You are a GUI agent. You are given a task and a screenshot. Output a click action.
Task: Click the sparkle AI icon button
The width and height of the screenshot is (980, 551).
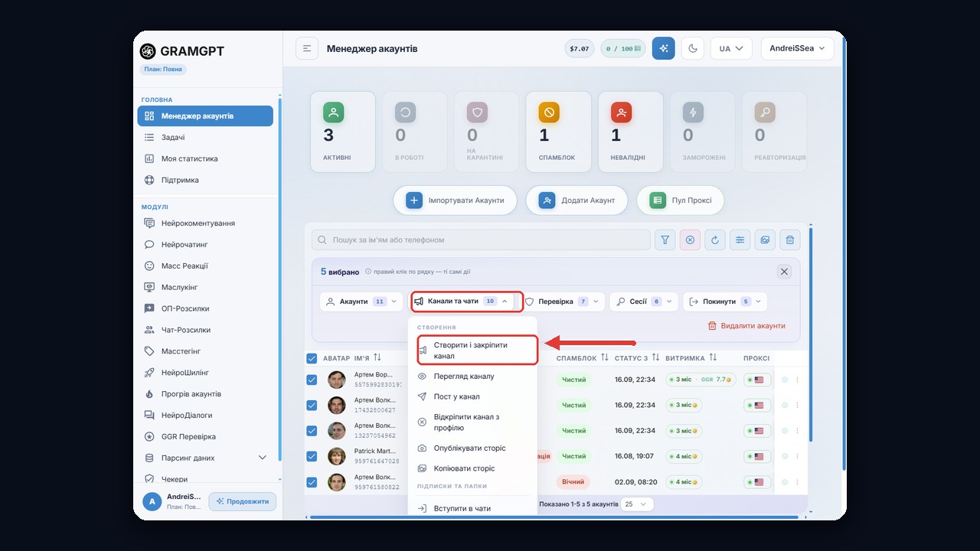pyautogui.click(x=664, y=48)
